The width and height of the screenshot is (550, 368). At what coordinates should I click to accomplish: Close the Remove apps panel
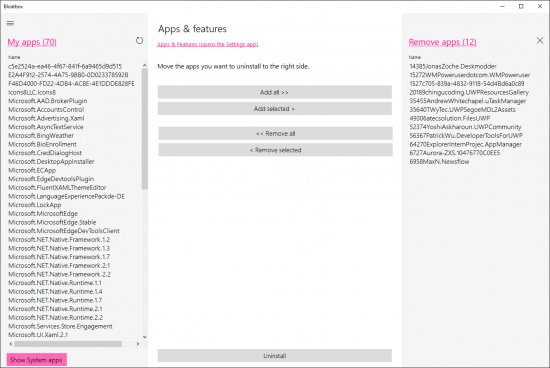click(x=540, y=41)
